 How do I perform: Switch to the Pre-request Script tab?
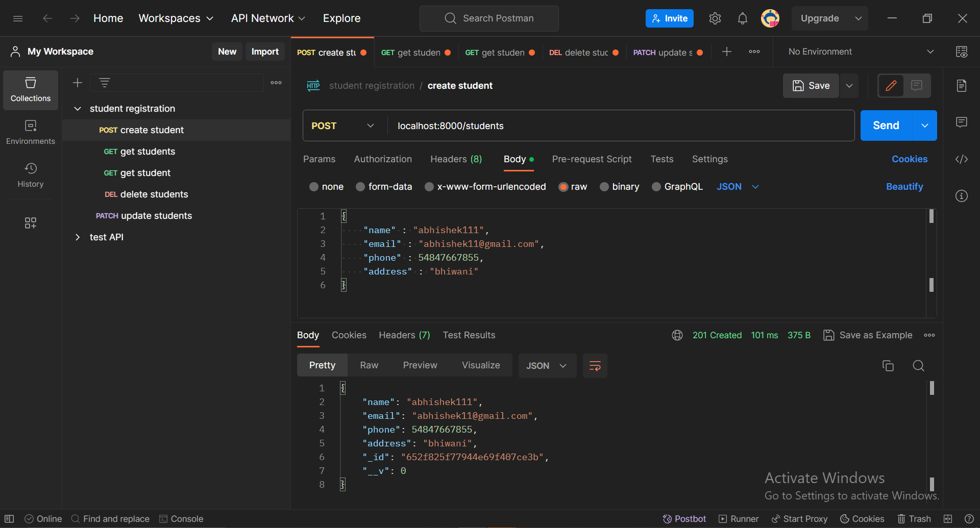(592, 159)
